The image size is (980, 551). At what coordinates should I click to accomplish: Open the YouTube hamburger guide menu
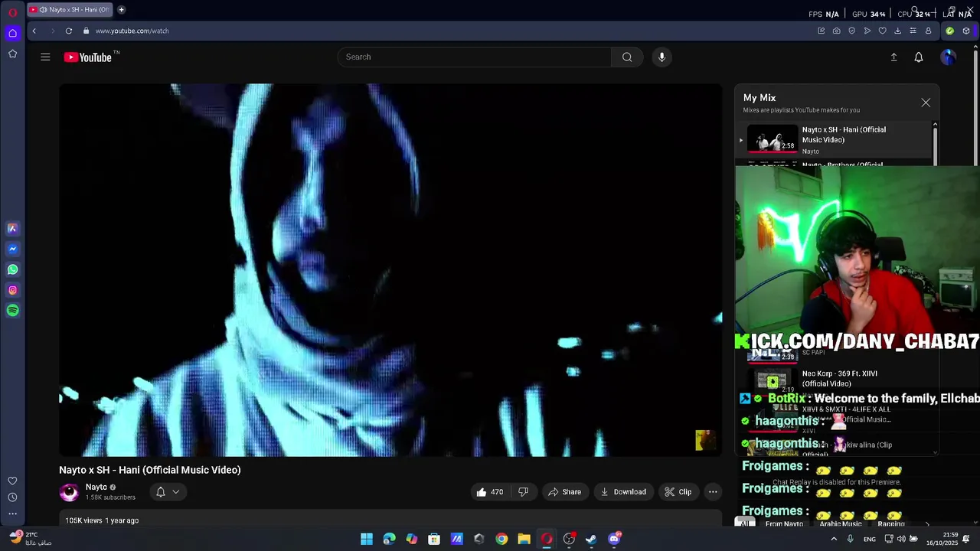(x=45, y=57)
